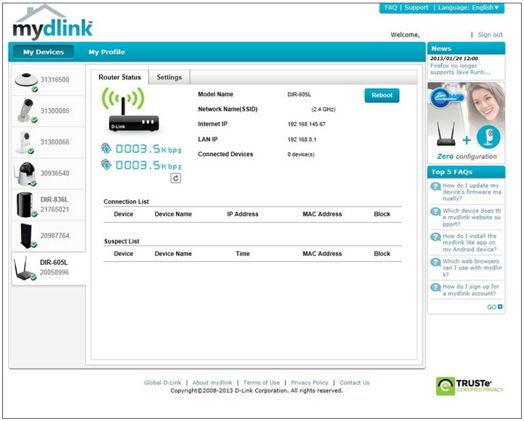524x421 pixels.
Task: Open the Contact Us footer link
Action: [355, 383]
